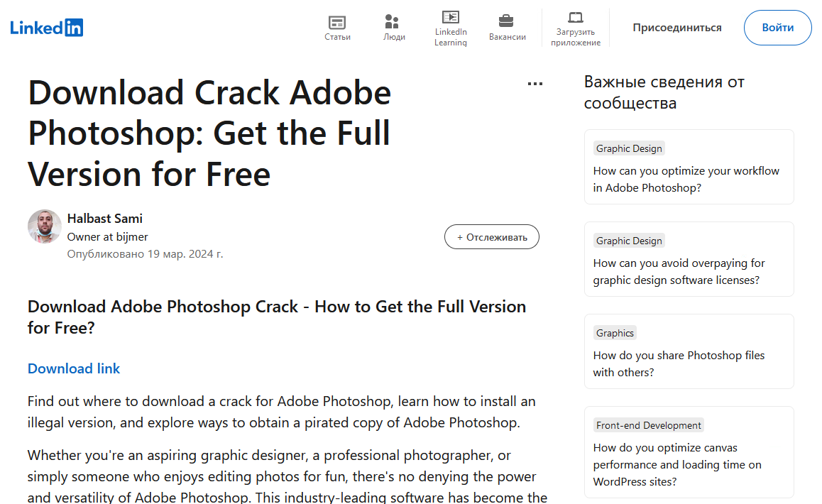The height and width of the screenshot is (504, 822).
Task: Follow the author with Отслеживать button
Action: pos(492,237)
